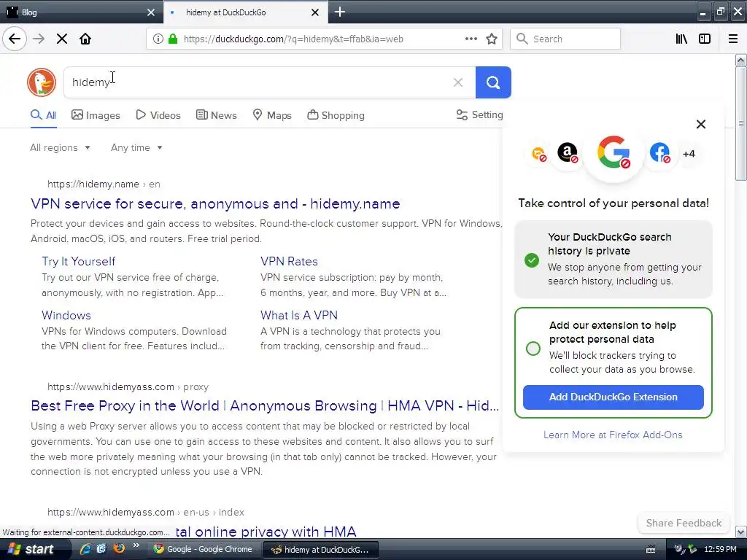Viewport: 747px width, 560px height.
Task: Close the Blog tab
Action: [151, 12]
